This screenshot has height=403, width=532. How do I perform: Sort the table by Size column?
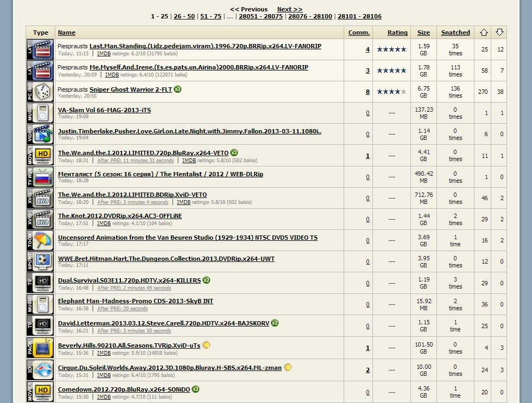pyautogui.click(x=423, y=33)
